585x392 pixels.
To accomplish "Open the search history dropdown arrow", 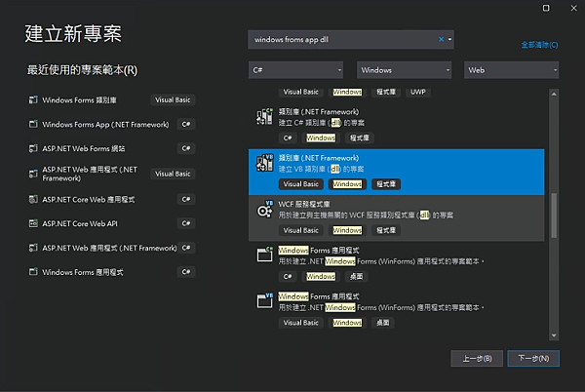I will click(449, 39).
